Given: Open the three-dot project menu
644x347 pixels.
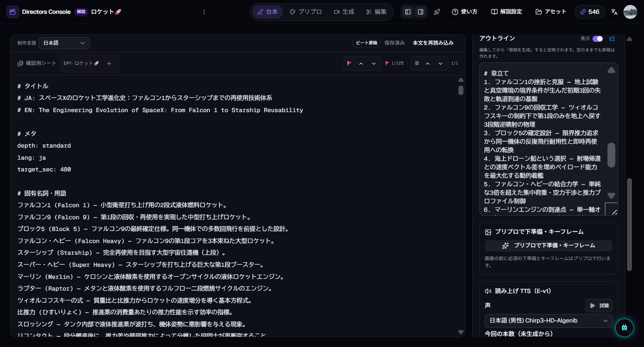Looking at the screenshot, I should 204,12.
